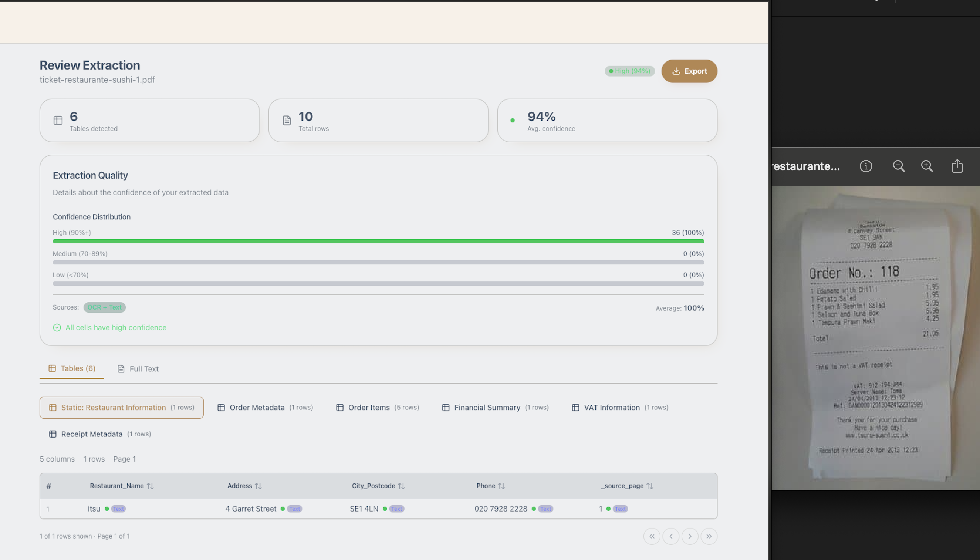Click the share icon in the image viewer
The height and width of the screenshot is (560, 980).
[957, 166]
